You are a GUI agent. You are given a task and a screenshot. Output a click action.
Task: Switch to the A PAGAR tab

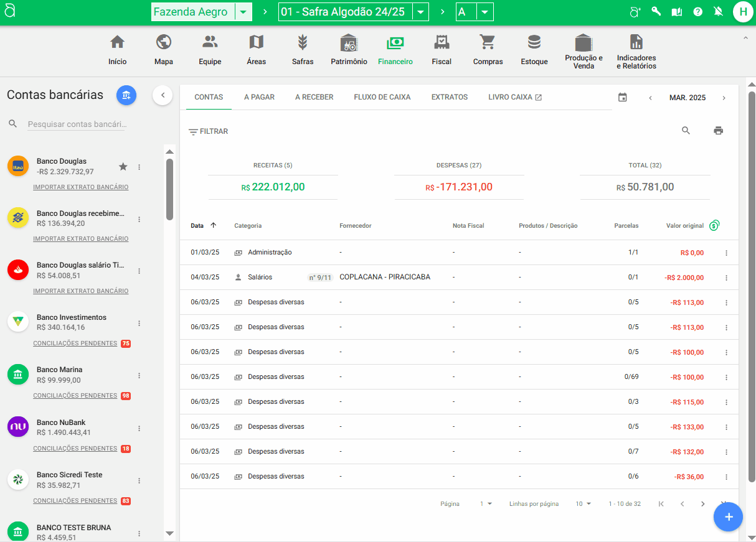259,97
